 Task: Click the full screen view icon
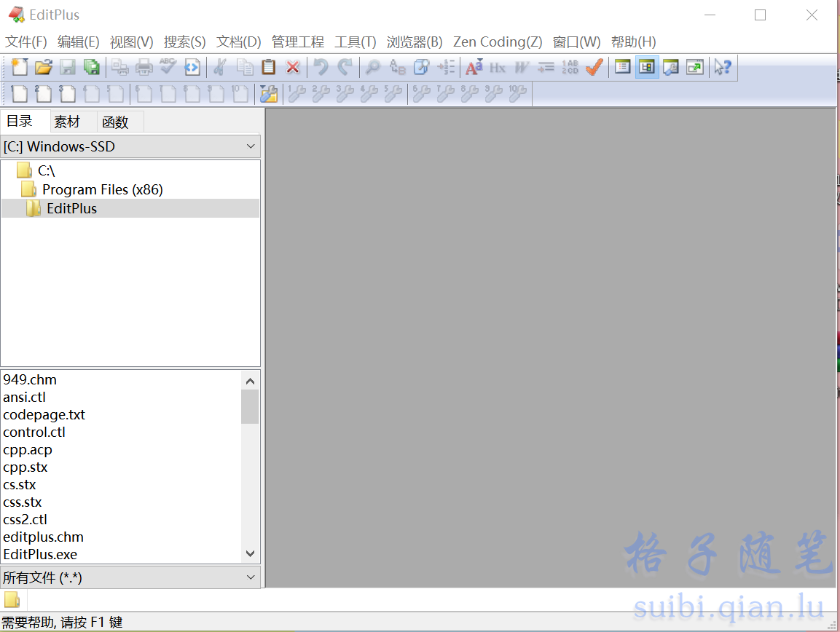695,68
